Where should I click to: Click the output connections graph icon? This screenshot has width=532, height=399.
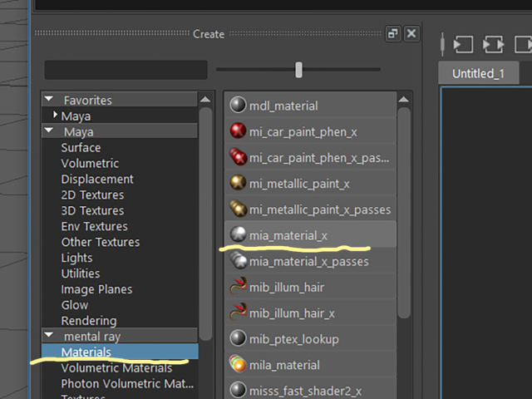(x=523, y=44)
